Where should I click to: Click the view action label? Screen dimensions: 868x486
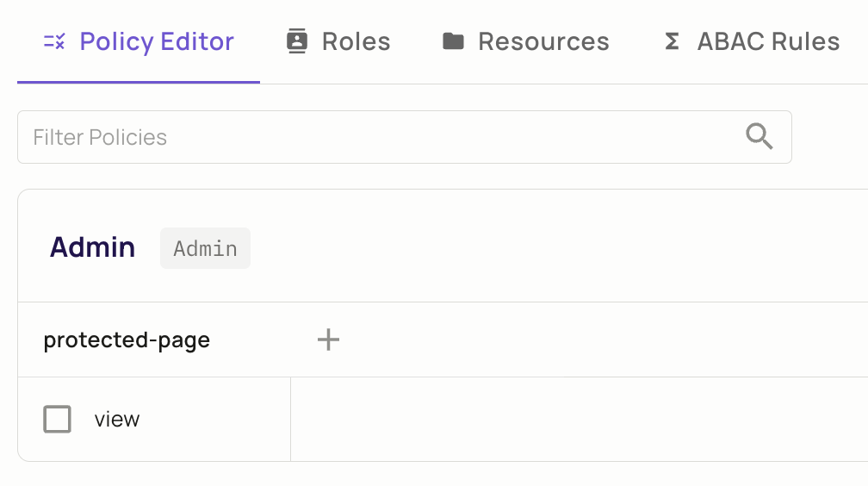click(x=117, y=420)
